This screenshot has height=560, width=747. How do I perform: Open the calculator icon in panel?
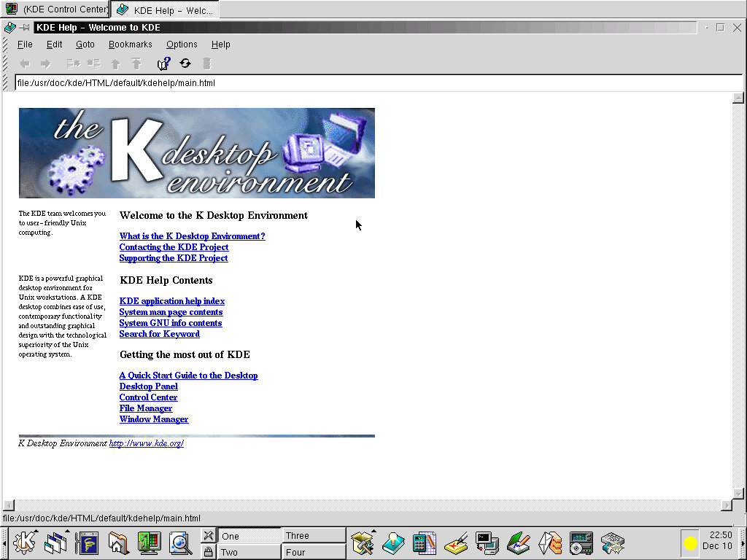(x=424, y=542)
